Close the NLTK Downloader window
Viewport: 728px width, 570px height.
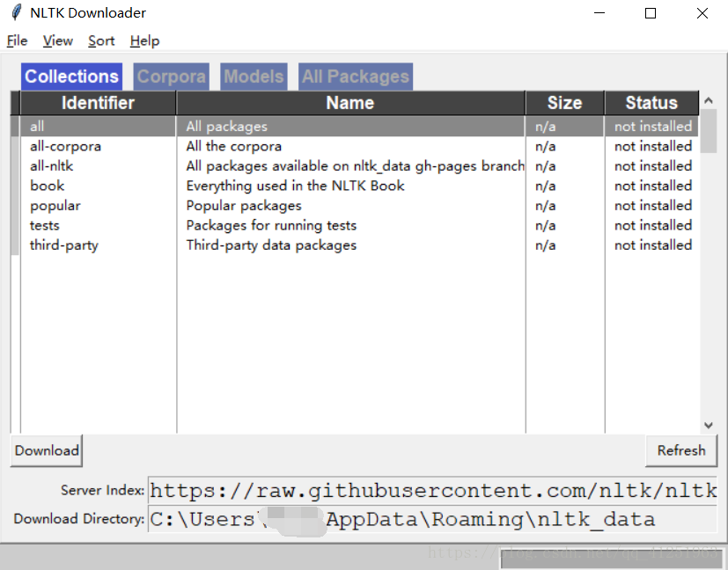pyautogui.click(x=702, y=13)
